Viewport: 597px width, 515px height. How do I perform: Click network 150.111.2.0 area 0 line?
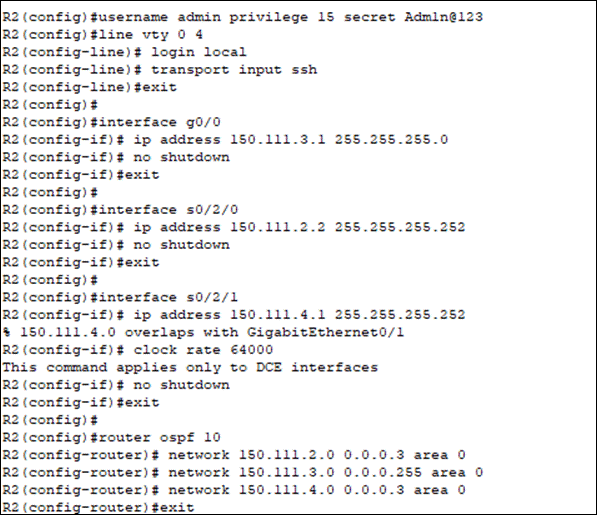pos(234,455)
